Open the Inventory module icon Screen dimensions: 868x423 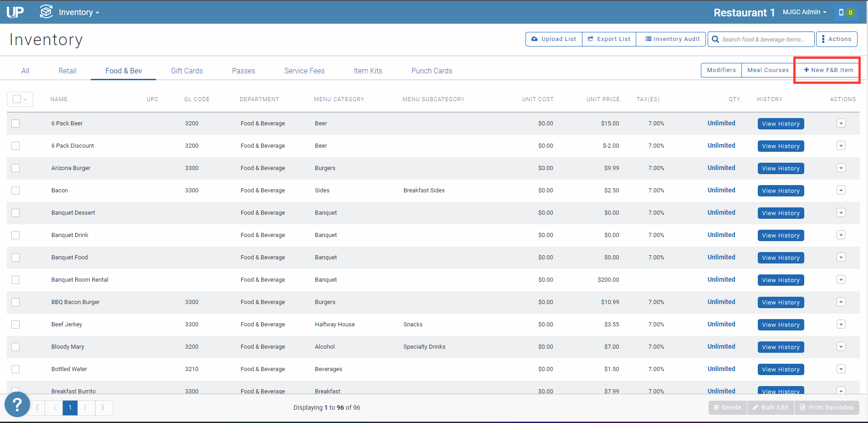[x=46, y=12]
